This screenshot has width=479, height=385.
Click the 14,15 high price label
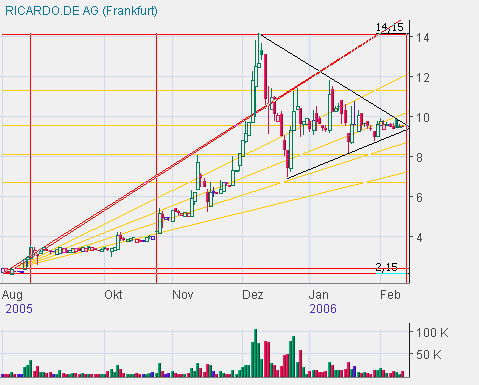[390, 27]
